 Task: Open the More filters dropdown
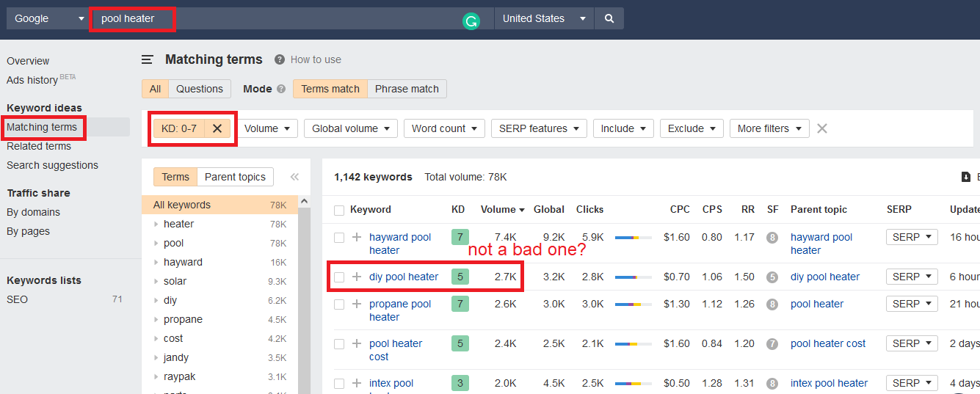click(769, 128)
